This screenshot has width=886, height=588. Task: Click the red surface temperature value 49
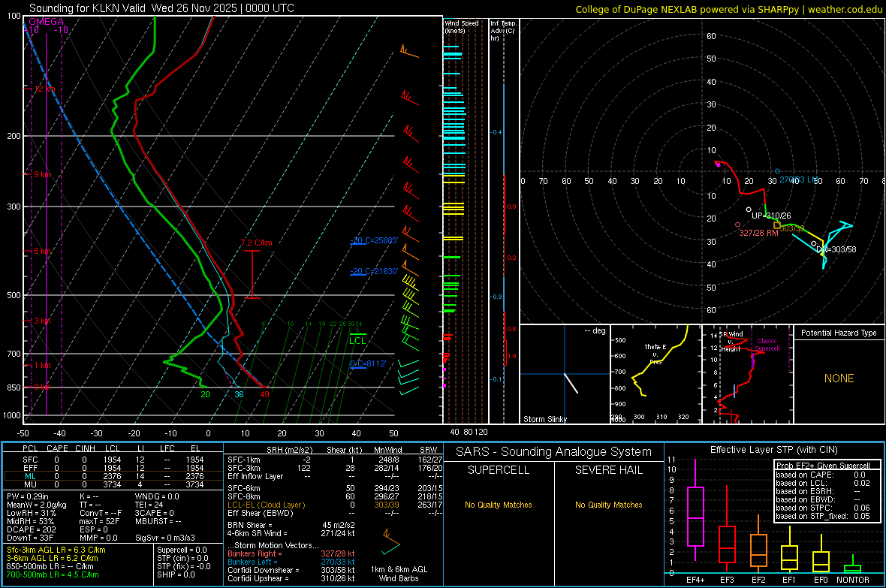click(x=264, y=394)
